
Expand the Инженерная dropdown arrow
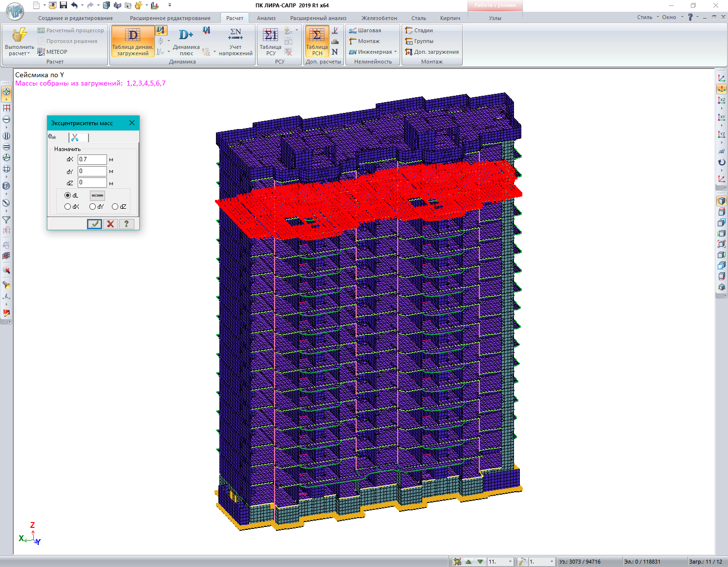(x=395, y=52)
